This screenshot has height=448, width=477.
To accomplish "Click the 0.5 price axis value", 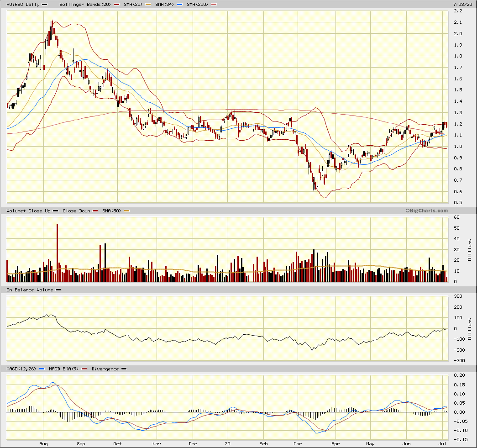I will pos(458,203).
